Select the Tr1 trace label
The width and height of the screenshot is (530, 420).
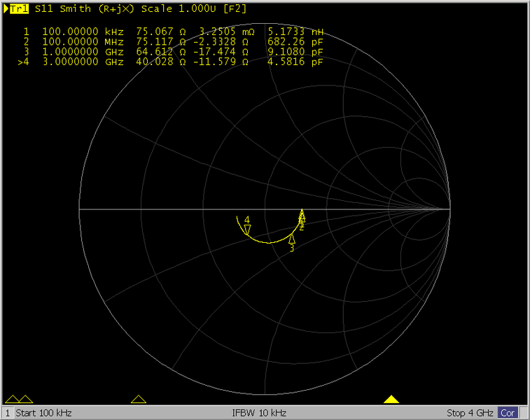pos(19,9)
